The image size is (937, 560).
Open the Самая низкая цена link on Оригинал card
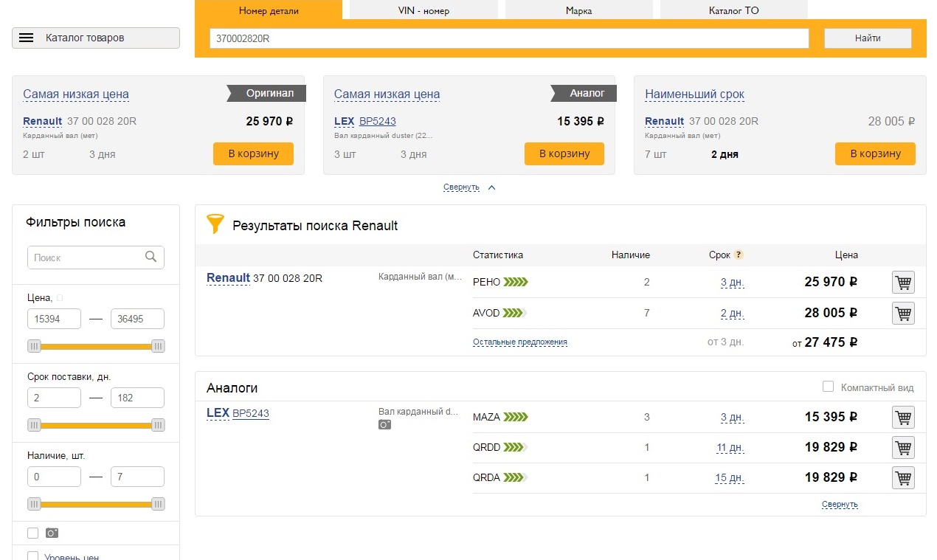click(x=76, y=94)
